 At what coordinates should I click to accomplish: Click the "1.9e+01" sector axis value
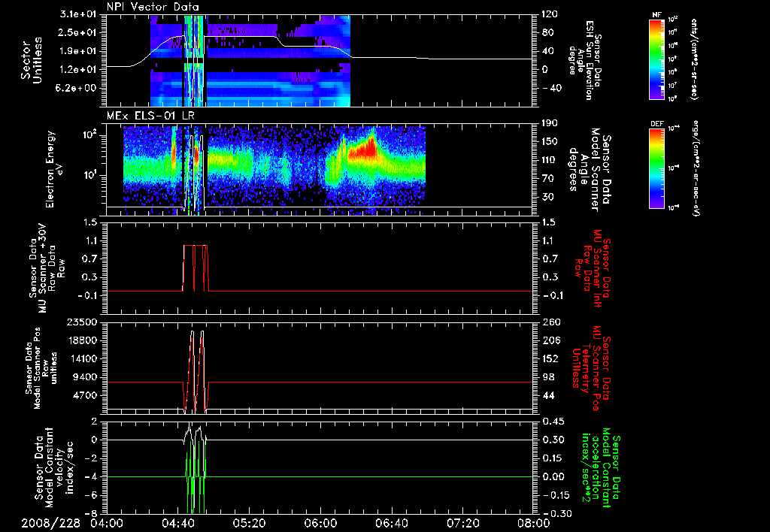pos(78,51)
